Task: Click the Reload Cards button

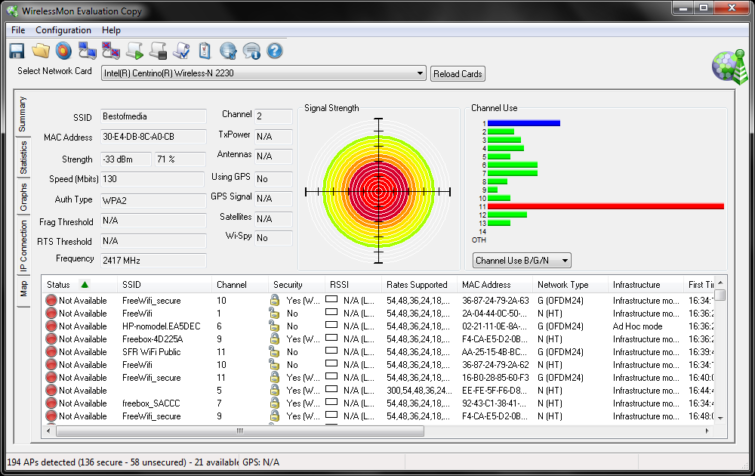Action: (x=457, y=74)
